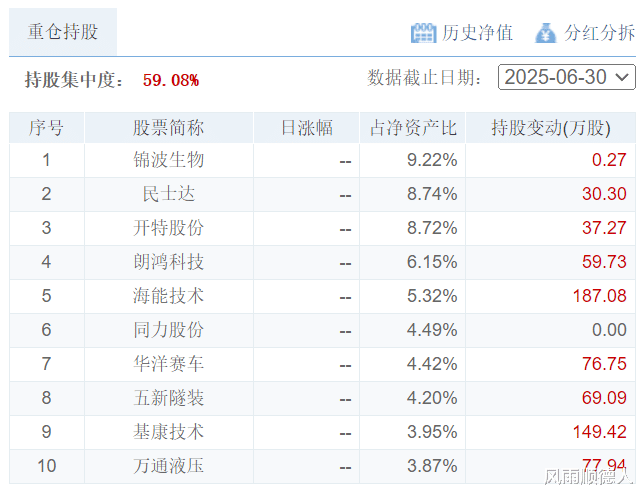Sort by 占净资产比 column header
The image size is (643, 498).
click(x=413, y=128)
